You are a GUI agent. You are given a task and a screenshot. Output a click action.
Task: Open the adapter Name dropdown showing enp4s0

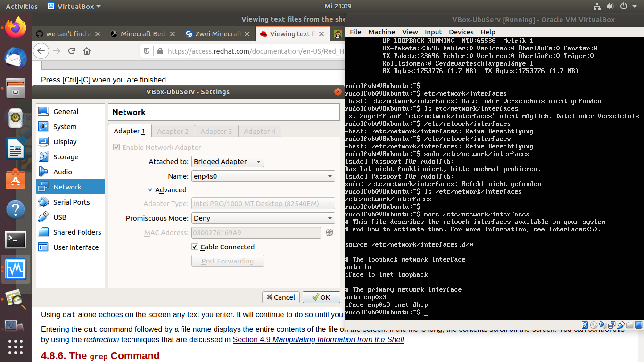tap(263, 177)
